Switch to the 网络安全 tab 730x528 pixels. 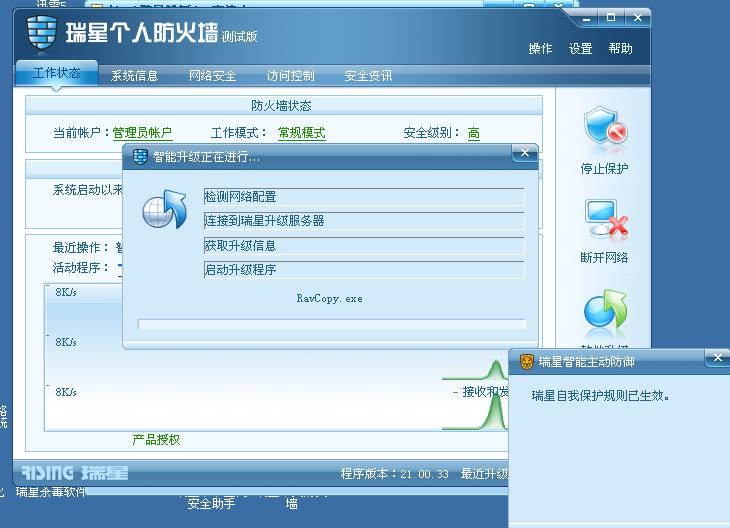212,75
